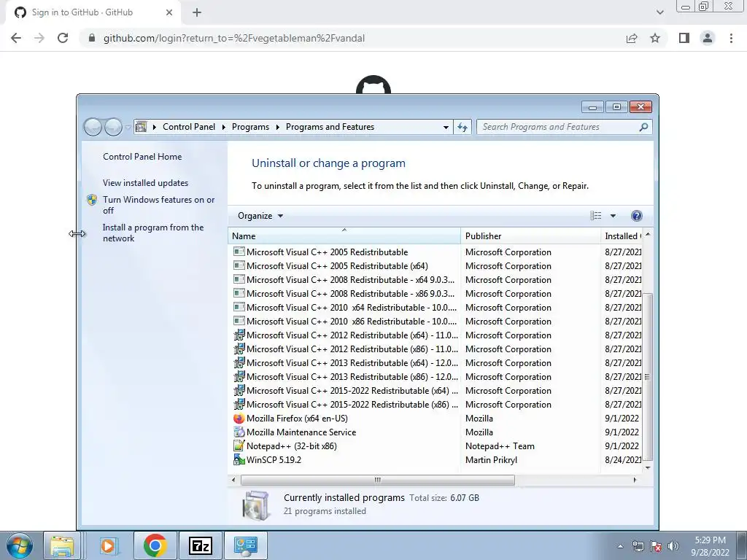Open Windows Explorer from the taskbar

coord(61,545)
